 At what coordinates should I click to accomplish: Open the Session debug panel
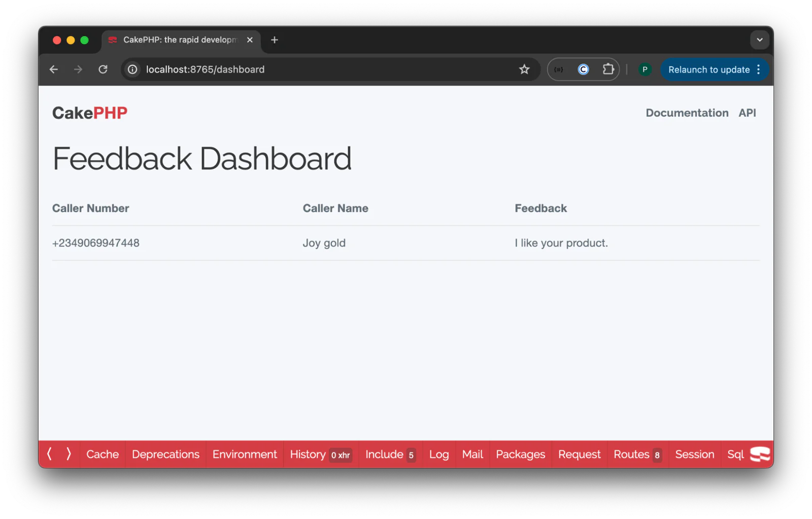(694, 454)
